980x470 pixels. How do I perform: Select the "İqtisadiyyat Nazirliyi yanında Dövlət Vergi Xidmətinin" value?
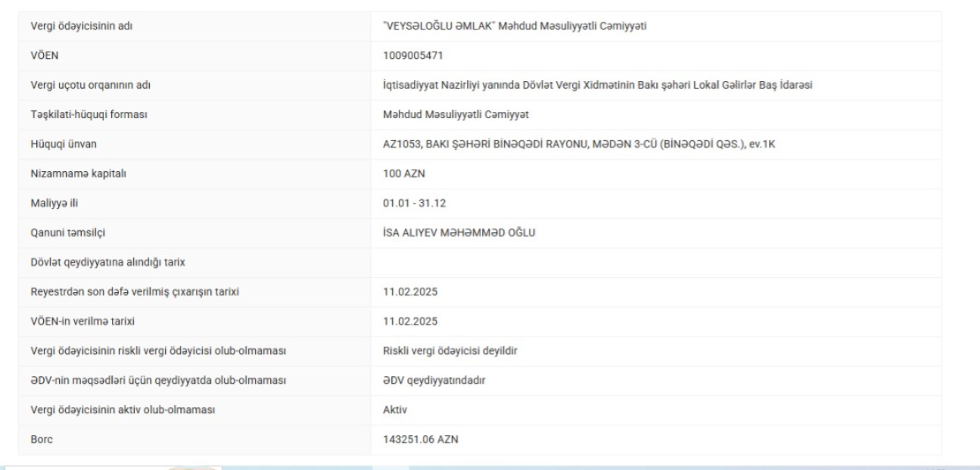click(x=598, y=86)
